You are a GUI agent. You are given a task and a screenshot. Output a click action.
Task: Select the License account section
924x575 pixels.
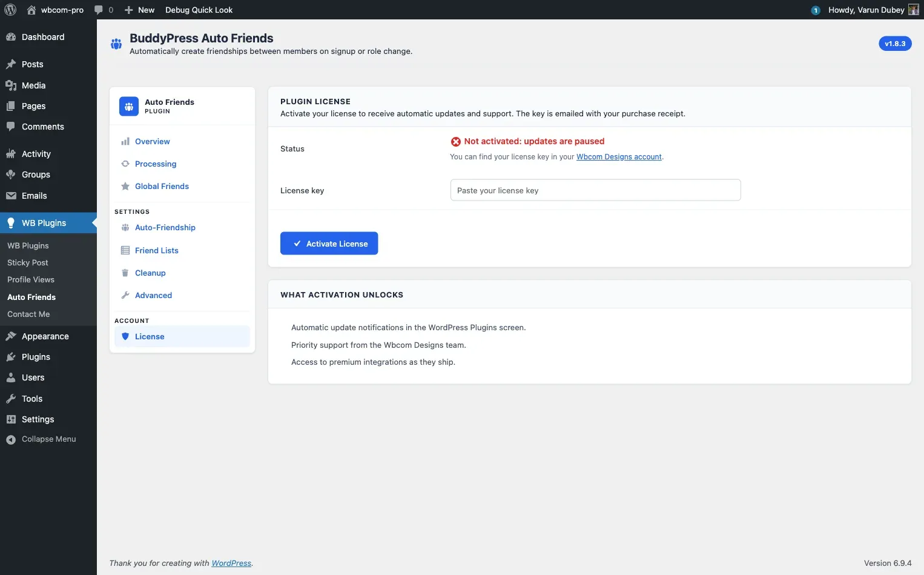point(182,336)
